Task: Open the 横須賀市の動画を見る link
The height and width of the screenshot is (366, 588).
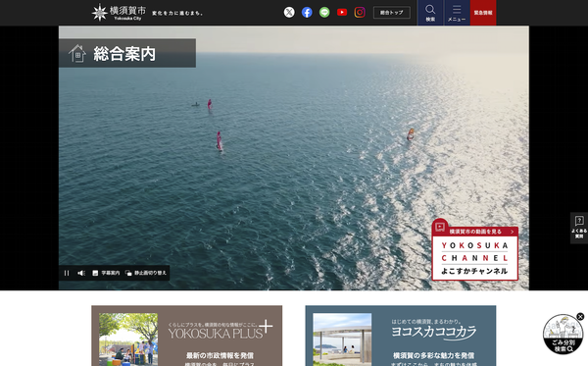Action: 475,232
